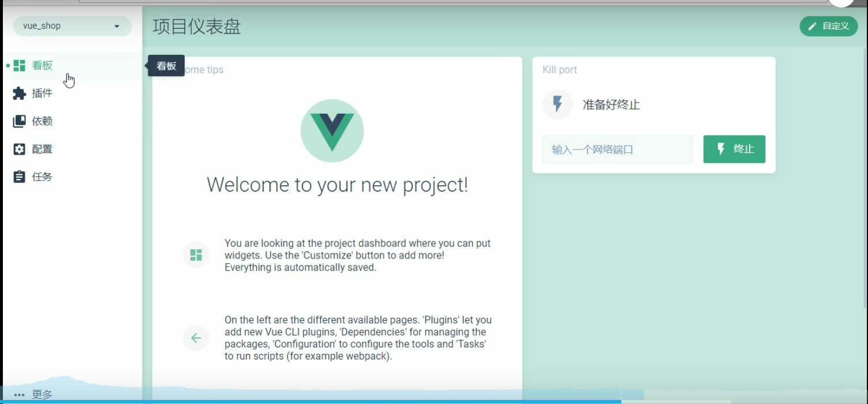Click the Kill port widget title
The height and width of the screenshot is (404, 868).
point(560,70)
